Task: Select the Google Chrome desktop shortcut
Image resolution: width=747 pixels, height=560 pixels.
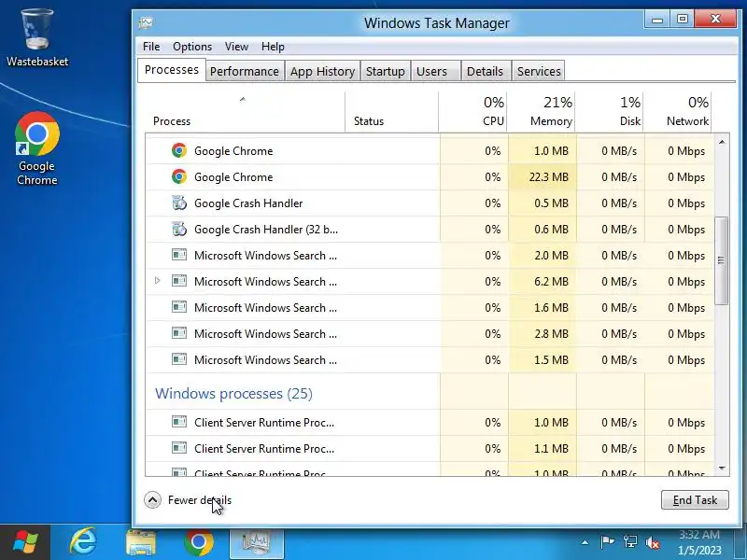Action: pyautogui.click(x=37, y=148)
